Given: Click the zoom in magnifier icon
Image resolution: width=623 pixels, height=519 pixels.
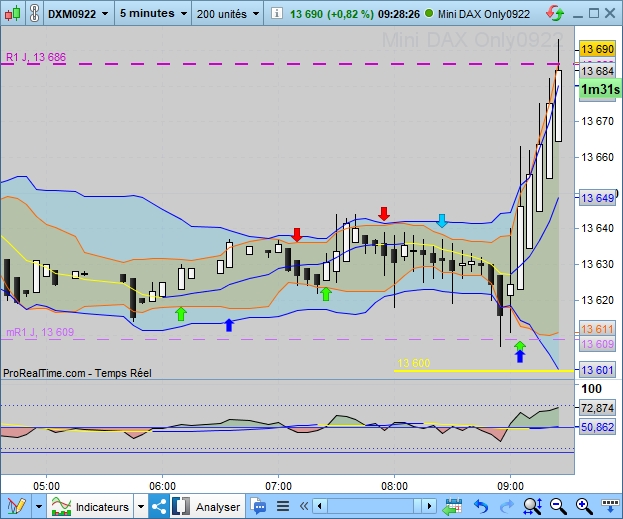Looking at the screenshot, I should click(x=584, y=506).
